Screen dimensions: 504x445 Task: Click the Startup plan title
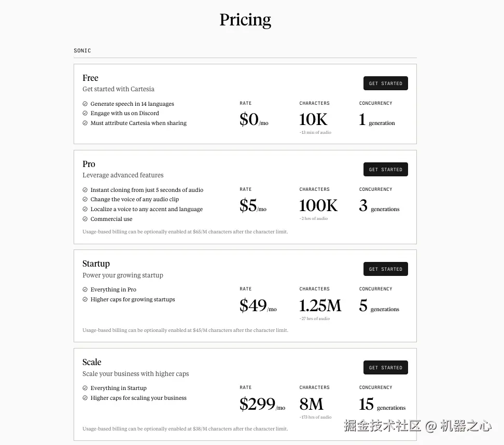tap(96, 263)
